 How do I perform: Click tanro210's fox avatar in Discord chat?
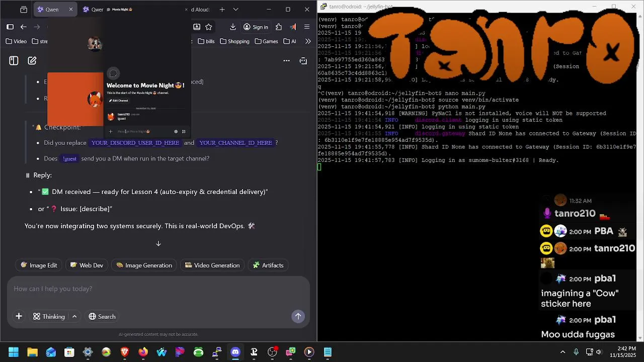click(111, 117)
